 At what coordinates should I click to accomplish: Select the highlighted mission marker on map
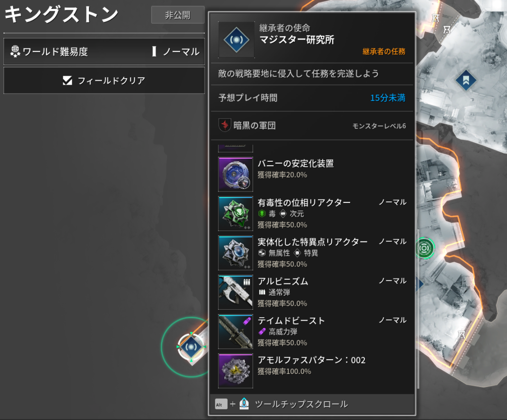click(191, 347)
